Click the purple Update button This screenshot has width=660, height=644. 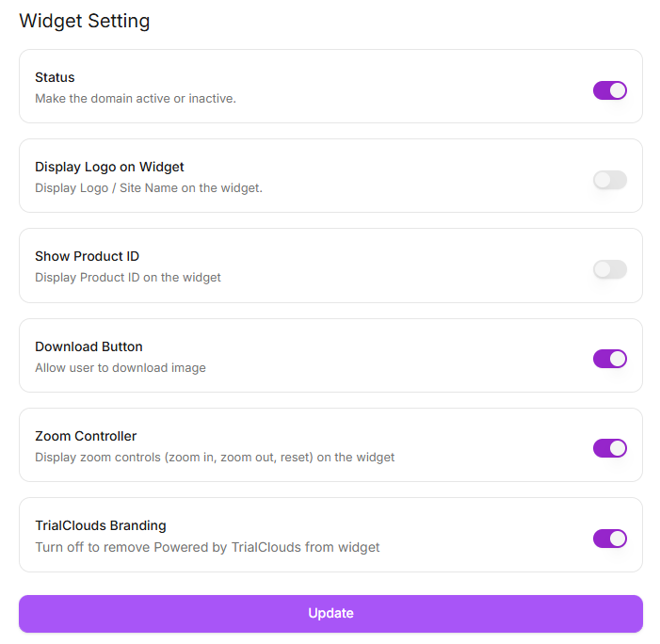point(330,613)
